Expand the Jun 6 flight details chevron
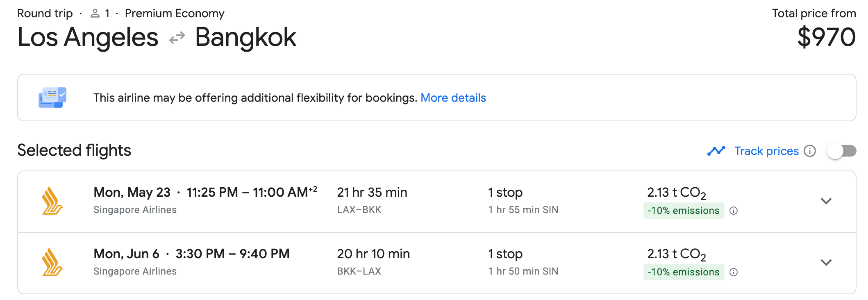This screenshot has height=300, width=868. (x=826, y=262)
